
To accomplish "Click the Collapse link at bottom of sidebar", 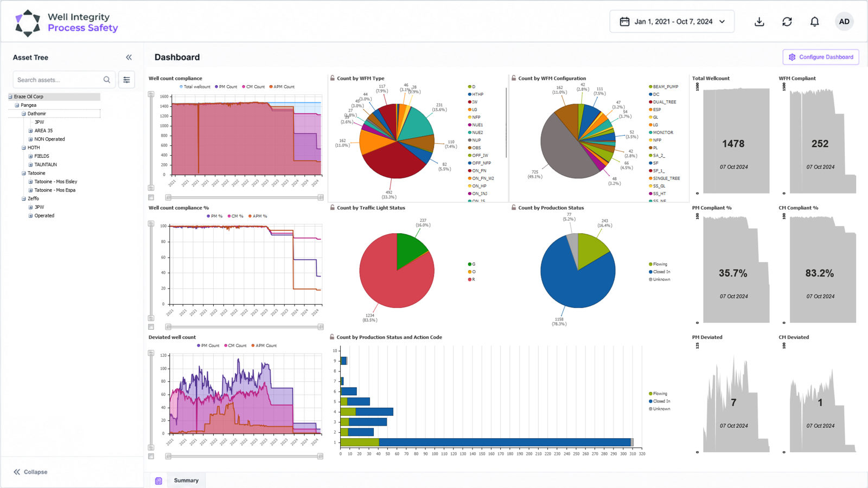I will pyautogui.click(x=30, y=472).
